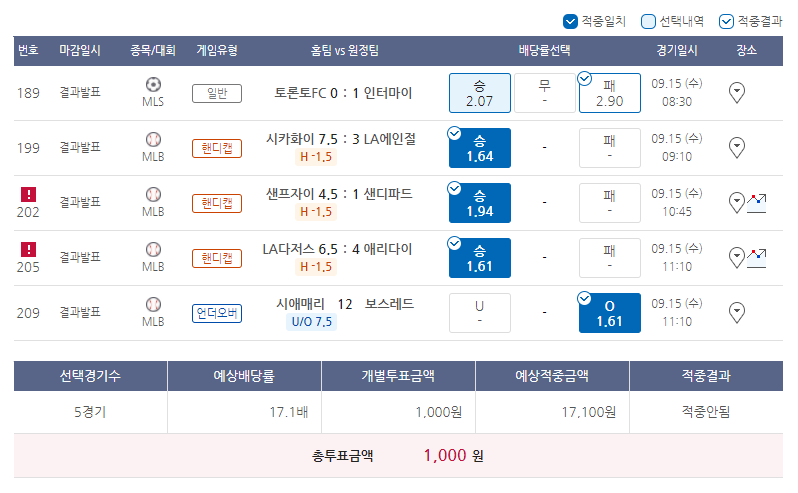The image size is (798, 493).
Task: Click 결과발표 status in row 189
Action: click(x=80, y=93)
